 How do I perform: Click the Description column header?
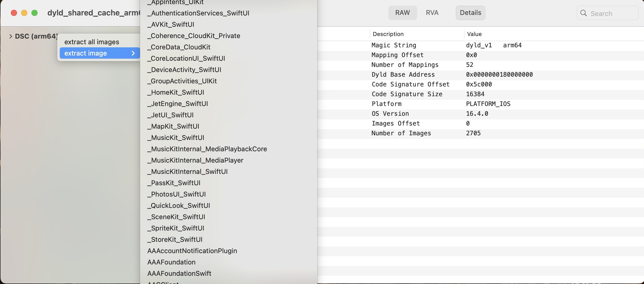pyautogui.click(x=388, y=34)
